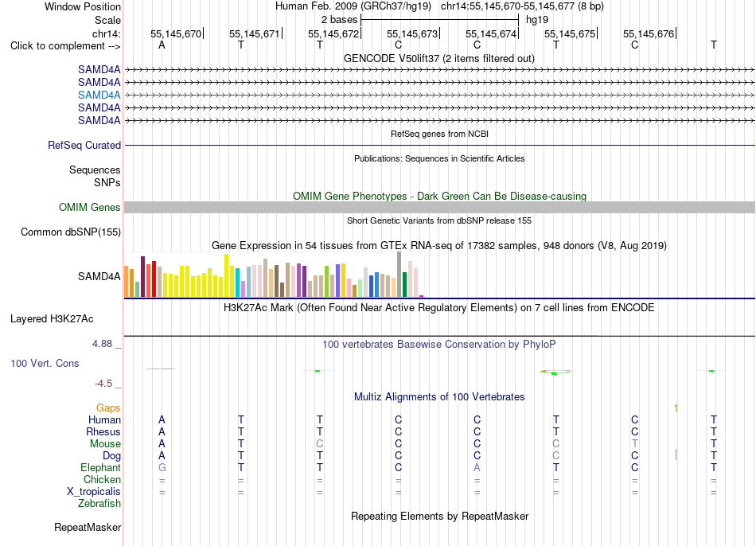Click the tiny magenta bar ending GTEx chart

click(422, 295)
